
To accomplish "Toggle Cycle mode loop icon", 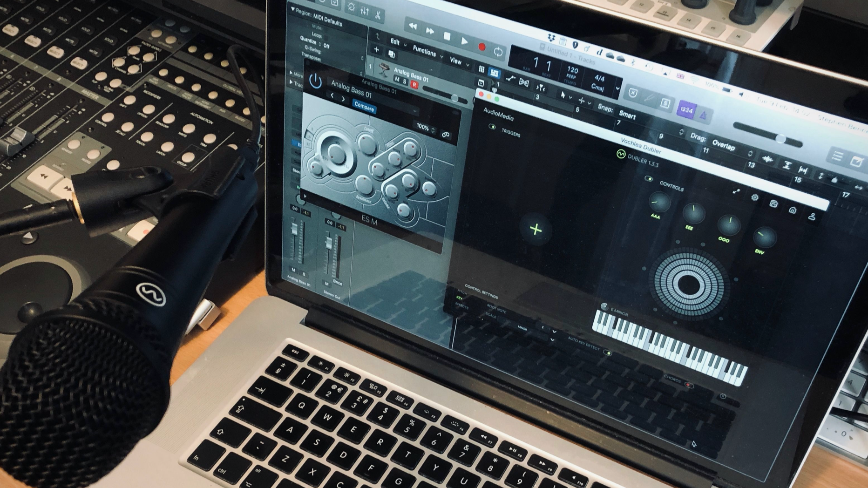I will (x=498, y=52).
